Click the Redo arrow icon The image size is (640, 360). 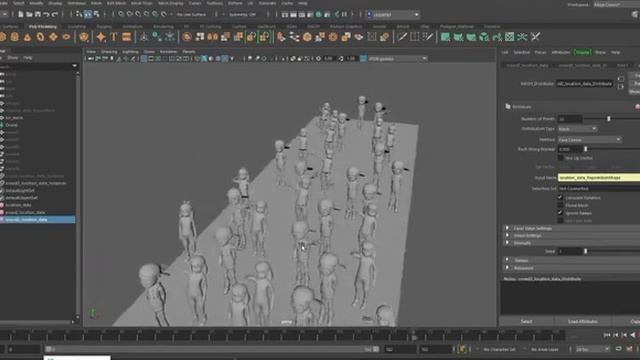point(55,14)
